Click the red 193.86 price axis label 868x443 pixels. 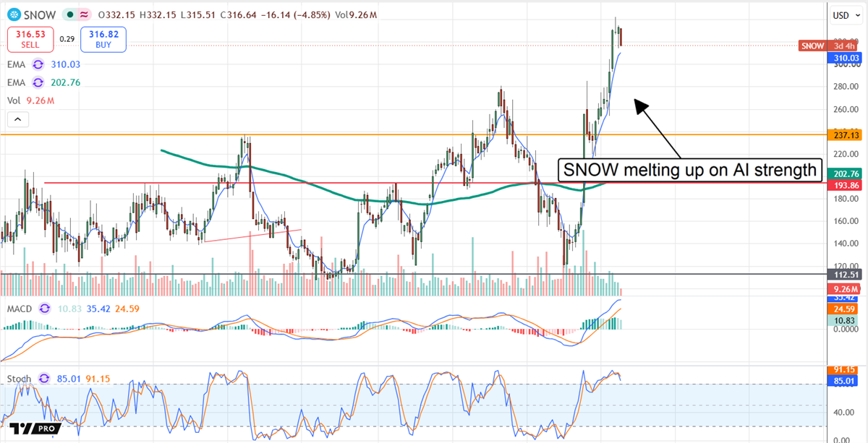[844, 186]
